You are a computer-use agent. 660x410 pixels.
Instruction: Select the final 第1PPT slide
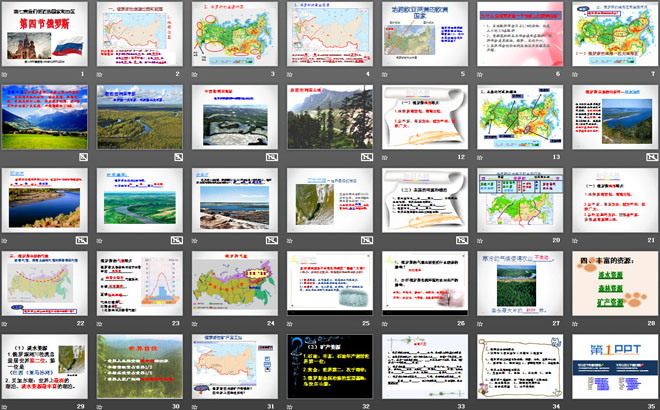(612, 365)
